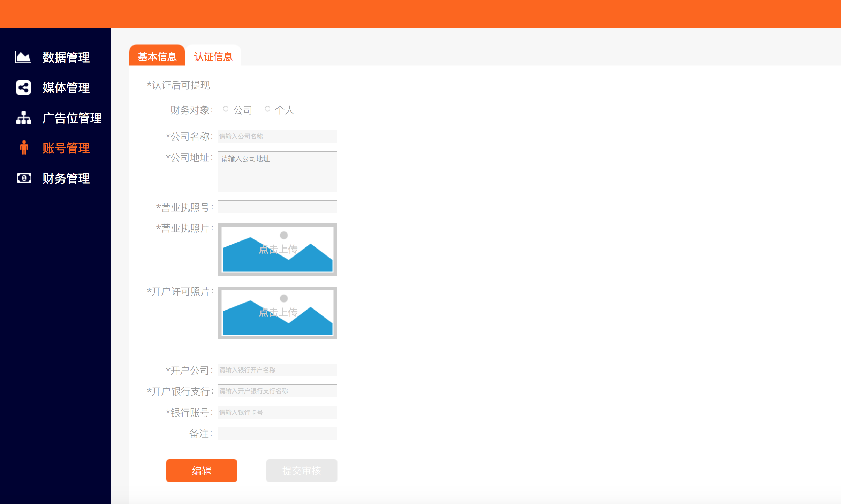Select the 个人 radio option
This screenshot has height=504, width=841.
(267, 109)
